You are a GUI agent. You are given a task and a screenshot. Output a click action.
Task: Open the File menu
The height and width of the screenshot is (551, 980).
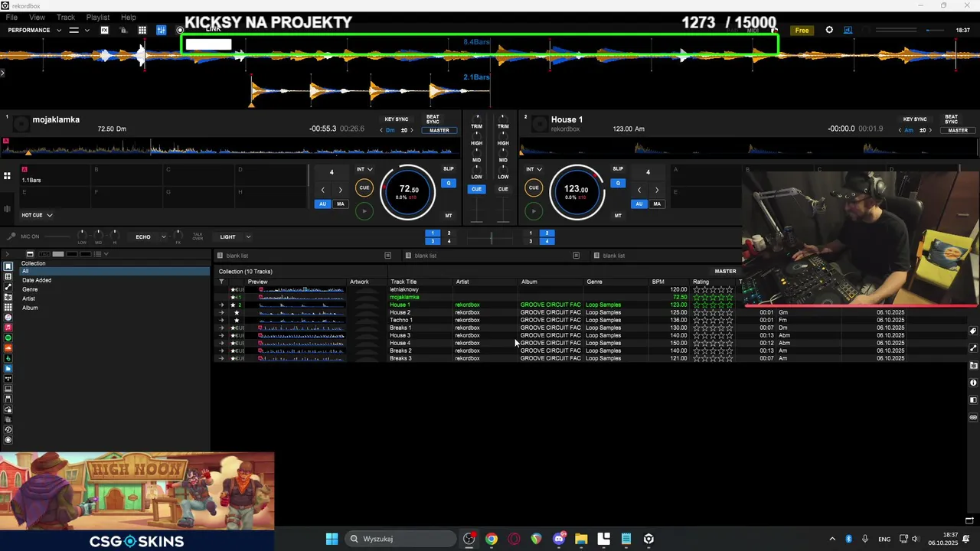(11, 17)
